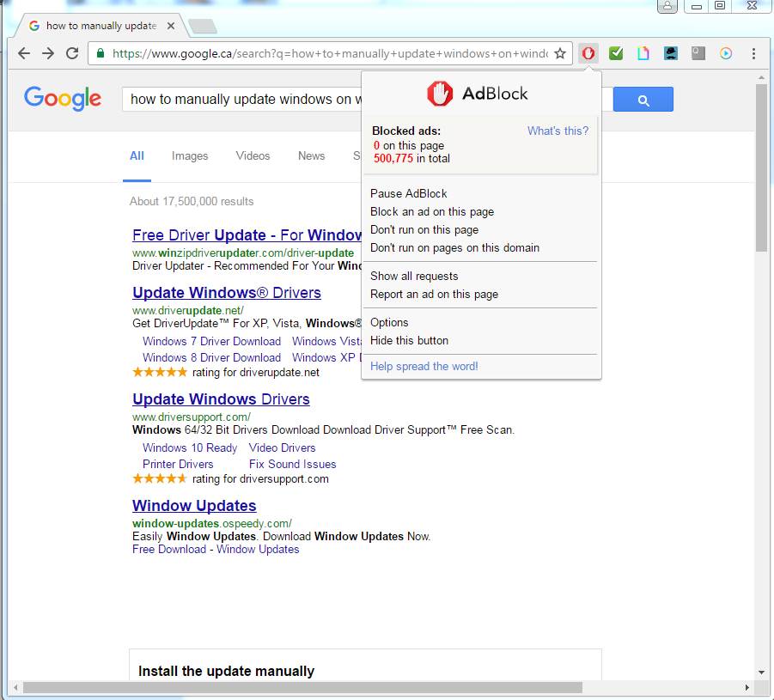This screenshot has width=774, height=700.
Task: Switch to the All results tab
Action: tap(137, 156)
